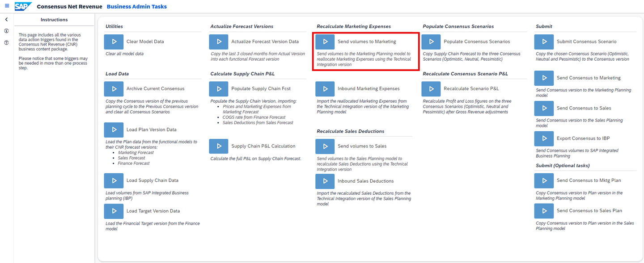The image size is (644, 263).
Task: Click 'Load the Financial Target version' description
Action: pos(153,226)
